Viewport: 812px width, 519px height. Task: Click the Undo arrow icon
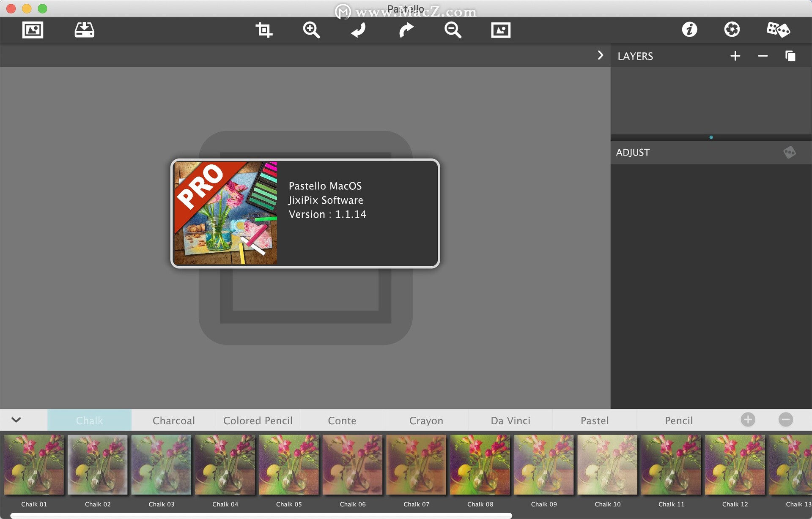358,30
